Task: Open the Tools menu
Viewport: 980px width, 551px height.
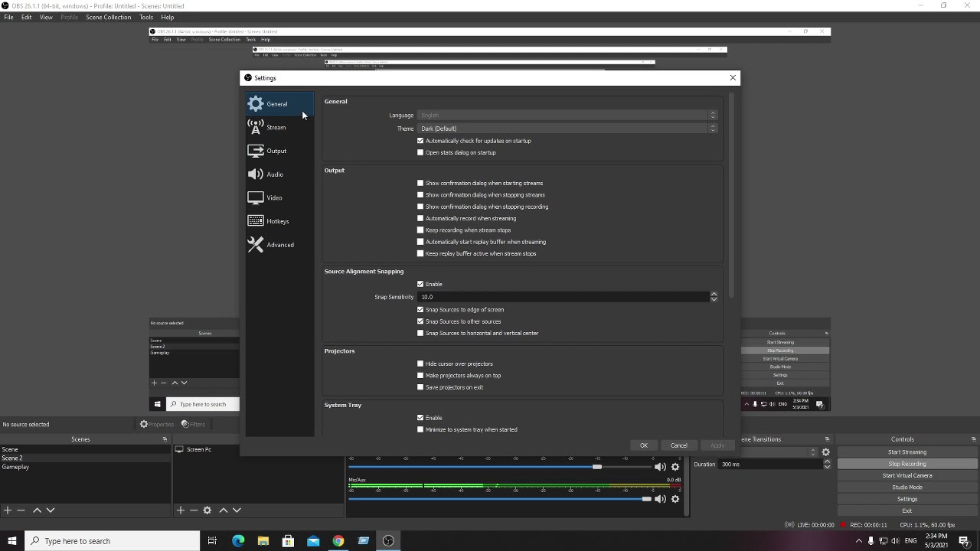Action: point(146,17)
